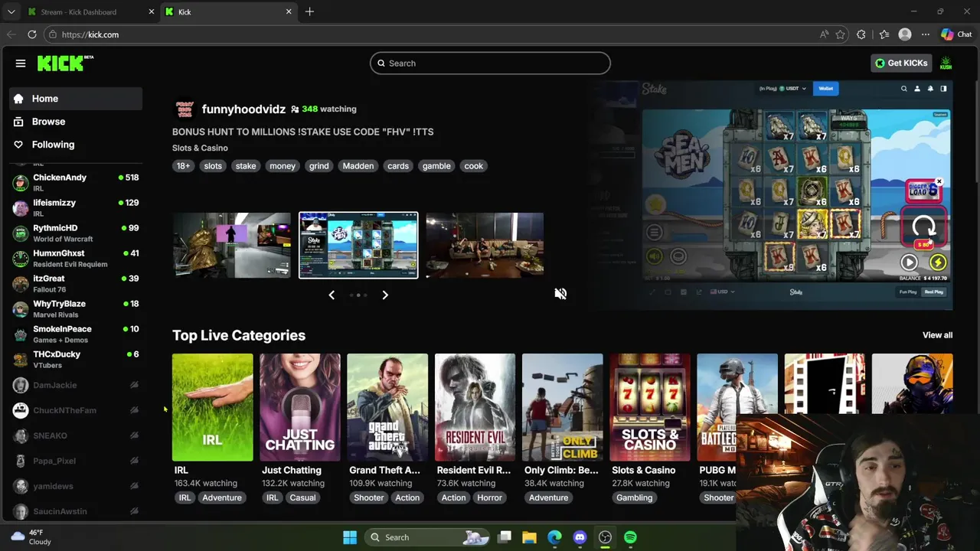Click Get KICKs button
The height and width of the screenshot is (551, 980).
point(901,64)
